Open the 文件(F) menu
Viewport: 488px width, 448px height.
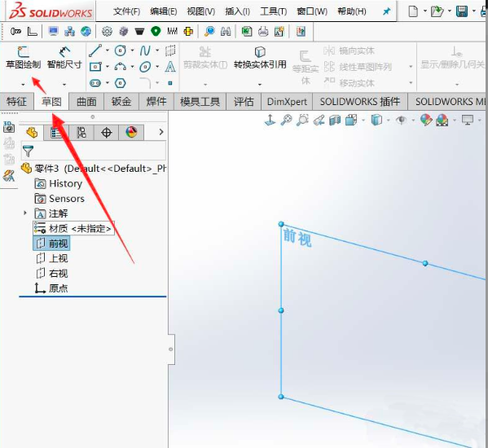pos(126,11)
